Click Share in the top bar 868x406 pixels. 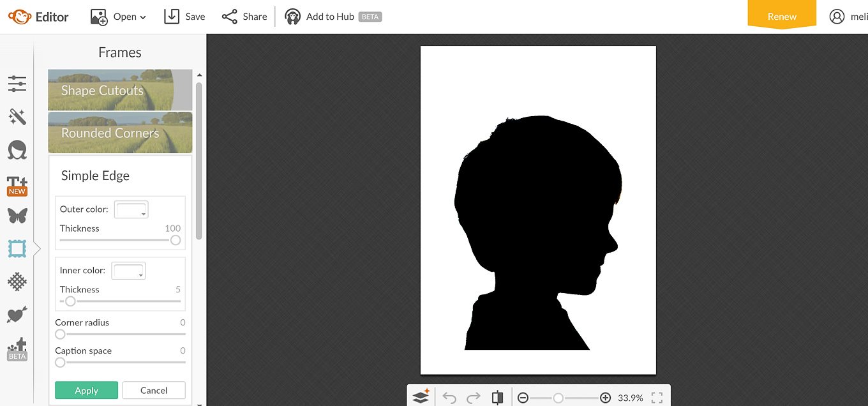click(244, 17)
